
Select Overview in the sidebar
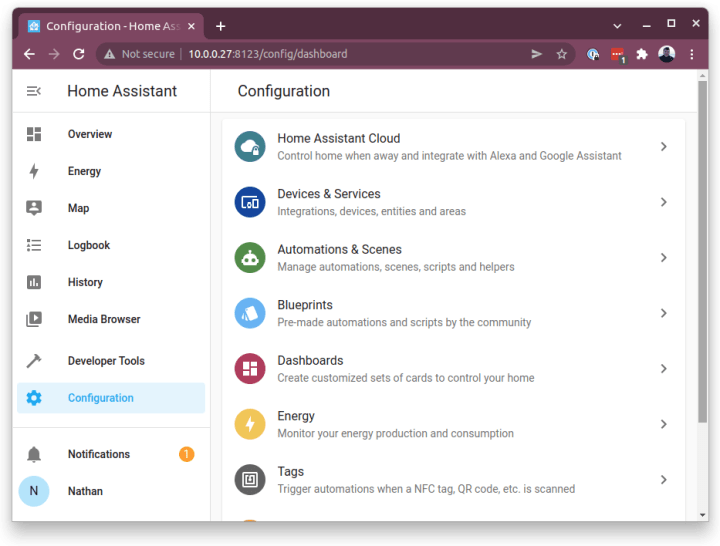111,134
